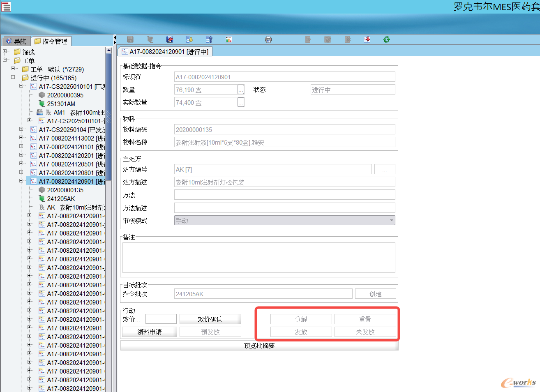Expand order A17-0082024120201 node
This screenshot has width=540, height=392.
coord(21,155)
